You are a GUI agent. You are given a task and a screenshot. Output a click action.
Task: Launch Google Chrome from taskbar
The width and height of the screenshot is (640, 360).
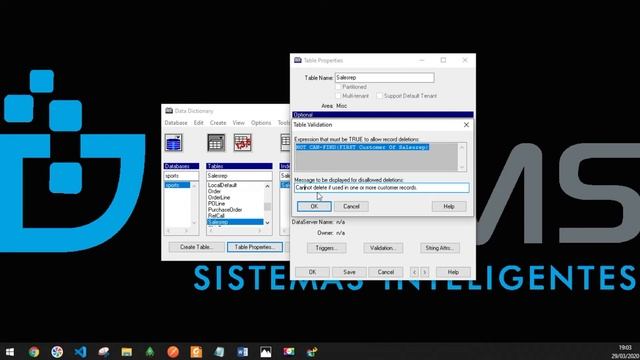pyautogui.click(x=34, y=351)
